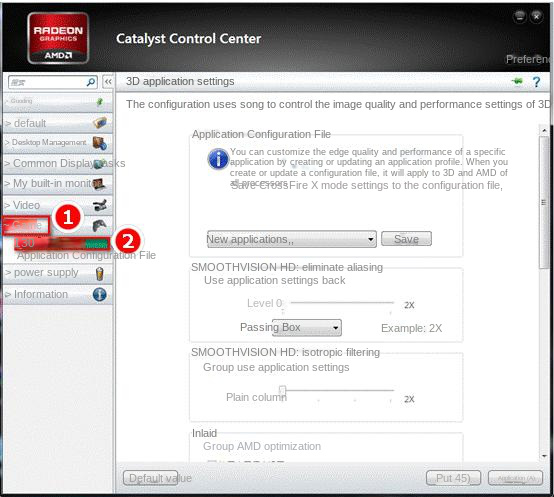The width and height of the screenshot is (554, 497).
Task: Click the power supply battery icon
Action: pyautogui.click(x=100, y=273)
